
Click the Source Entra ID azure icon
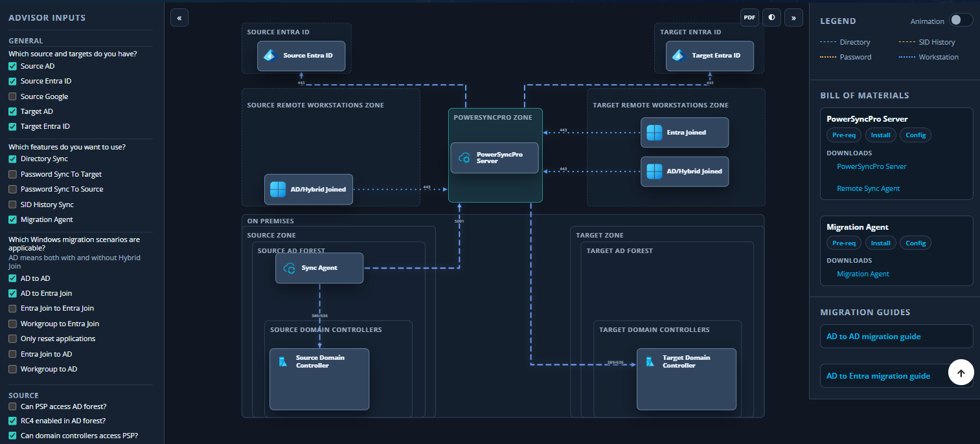click(x=271, y=56)
